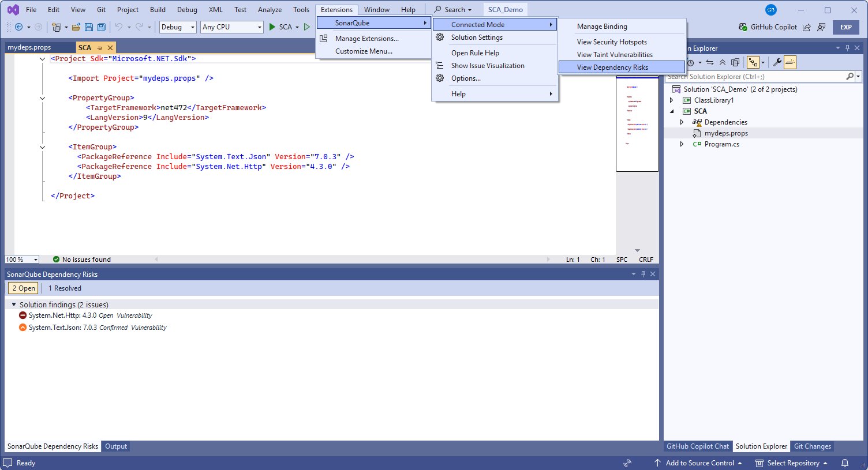Click the Navigate Backward arrow icon

click(x=18, y=27)
